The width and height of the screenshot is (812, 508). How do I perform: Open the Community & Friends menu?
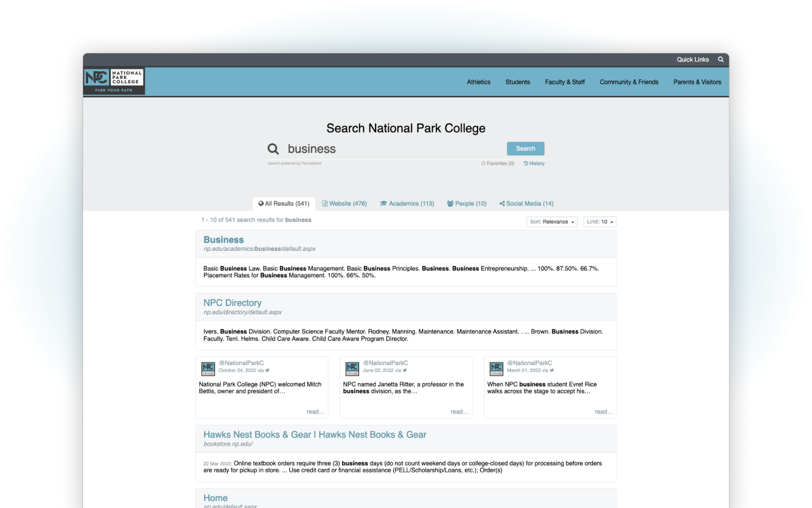pos(629,82)
